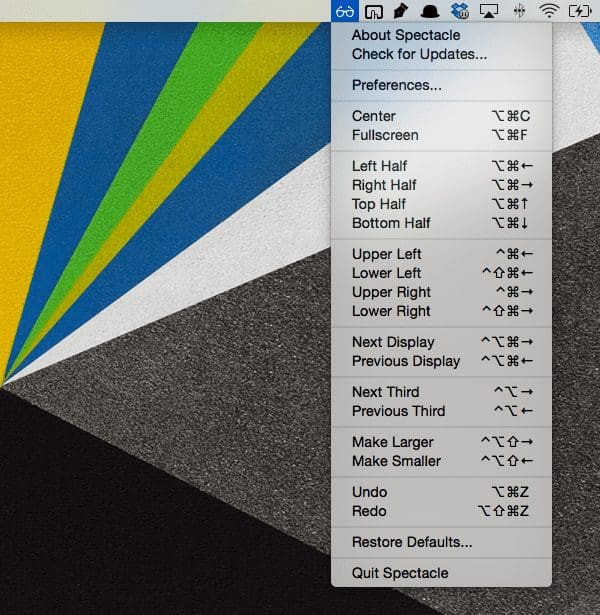600x615 pixels.
Task: Click the paused Dropbox menu bar icon
Action: [x=460, y=11]
